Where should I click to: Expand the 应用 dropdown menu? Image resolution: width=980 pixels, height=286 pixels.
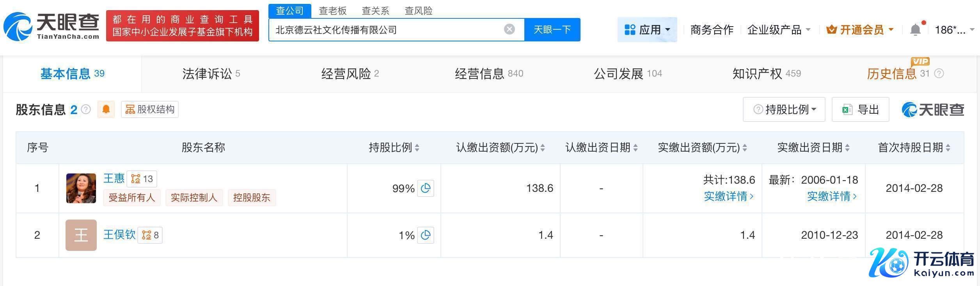[647, 30]
